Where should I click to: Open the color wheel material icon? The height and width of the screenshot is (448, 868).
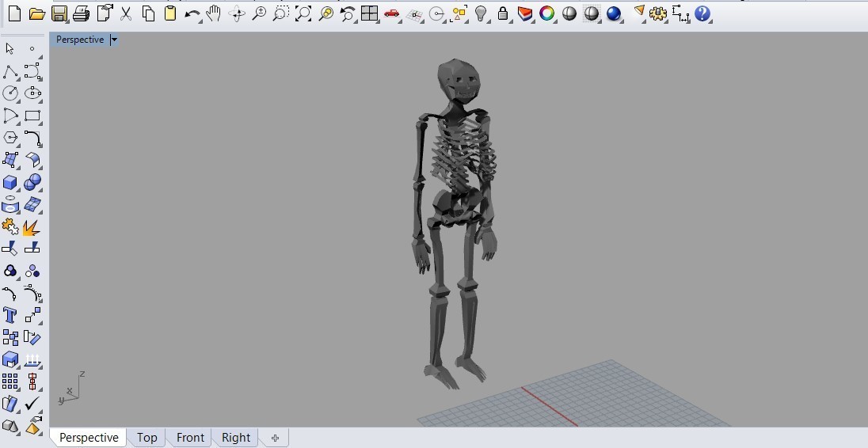[546, 13]
